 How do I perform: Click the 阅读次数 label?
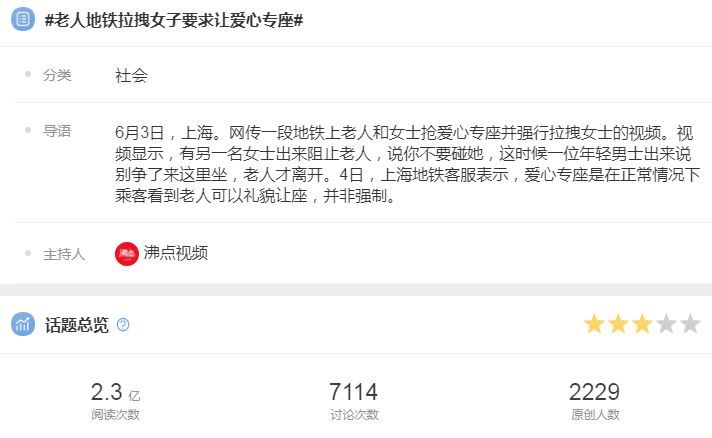(115, 414)
